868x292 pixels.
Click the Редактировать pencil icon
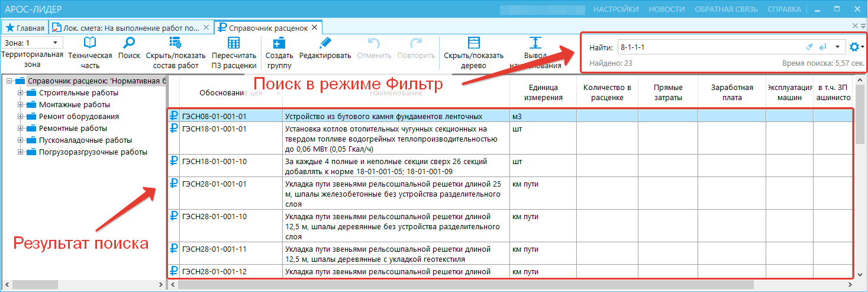click(325, 43)
